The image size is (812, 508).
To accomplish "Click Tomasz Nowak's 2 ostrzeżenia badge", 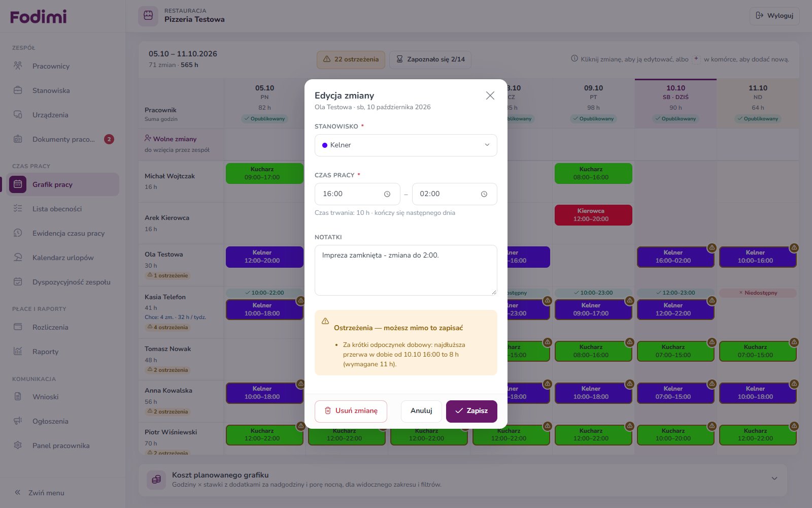I will tap(167, 370).
